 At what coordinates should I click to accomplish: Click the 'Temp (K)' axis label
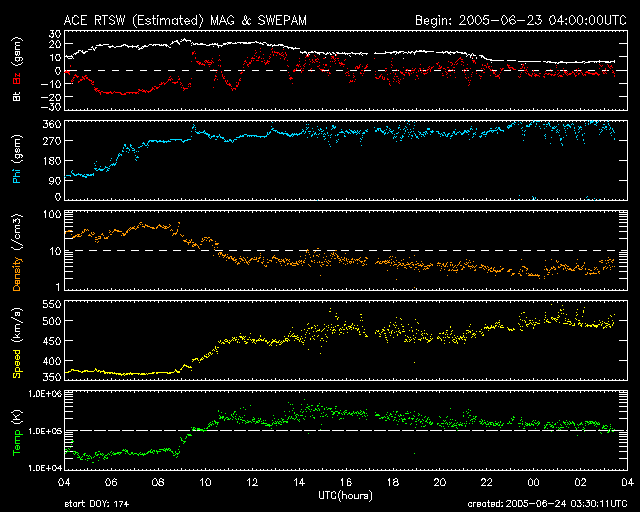pos(17,432)
